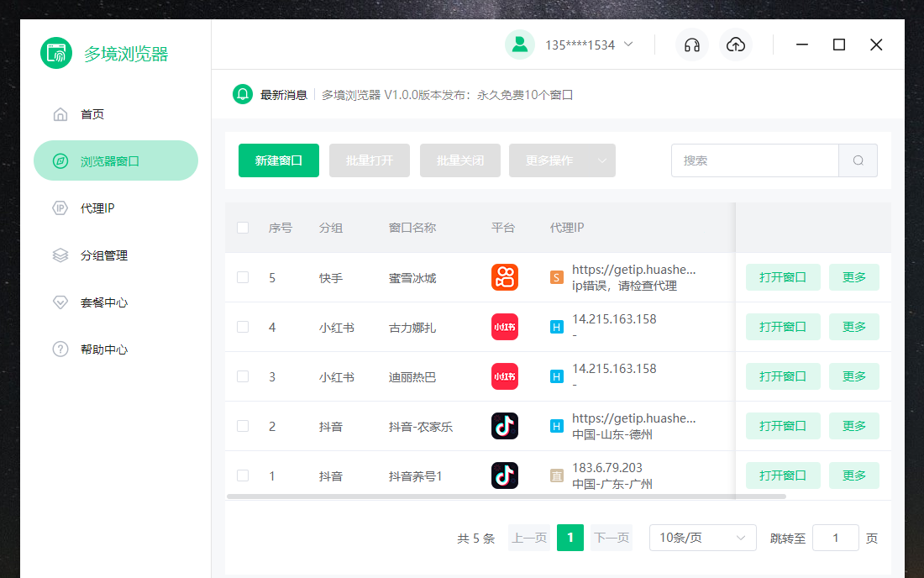This screenshot has width=924, height=578.
Task: Click the blue H proxy icon for 古力娜扎
Action: click(x=556, y=327)
